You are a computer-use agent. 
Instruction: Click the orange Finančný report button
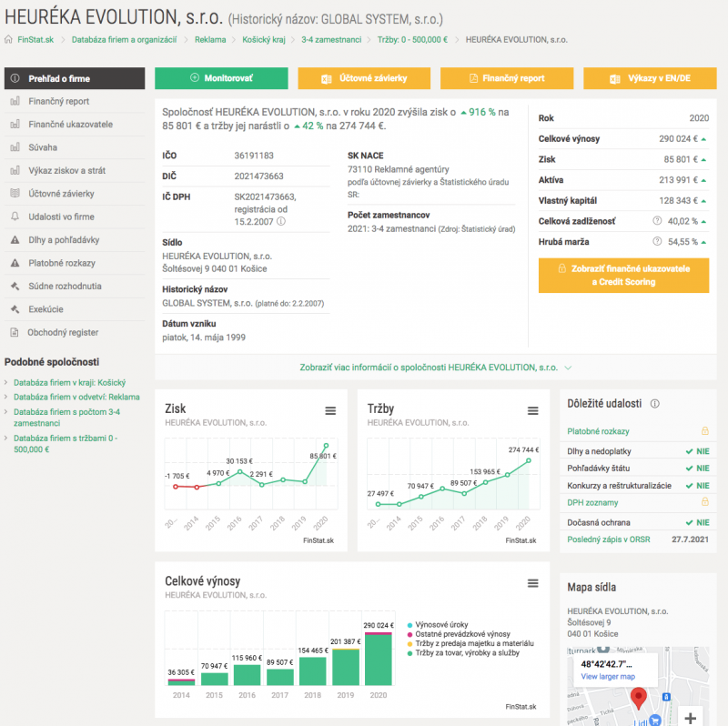507,78
